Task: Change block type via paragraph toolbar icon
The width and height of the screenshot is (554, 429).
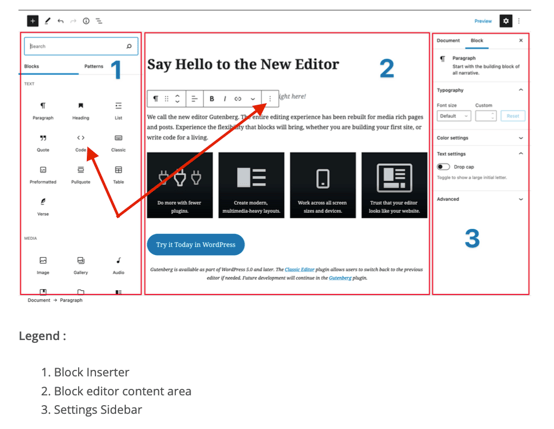Action: pyautogui.click(x=155, y=99)
